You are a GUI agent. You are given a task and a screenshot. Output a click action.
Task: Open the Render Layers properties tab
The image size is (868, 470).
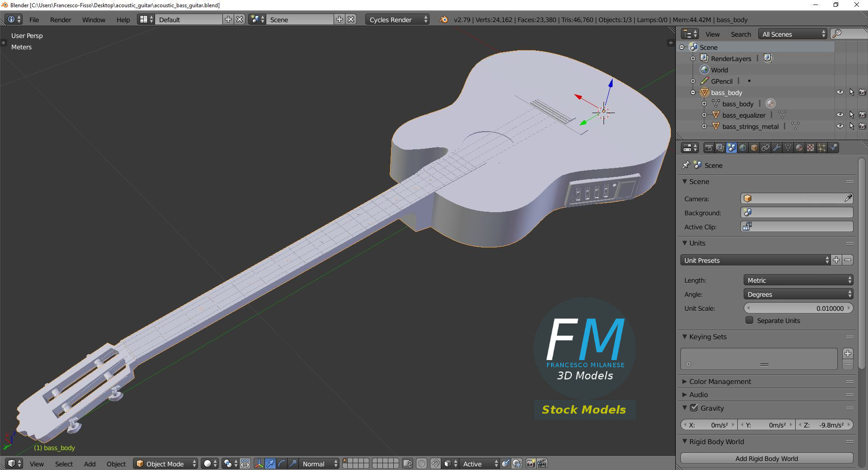720,148
